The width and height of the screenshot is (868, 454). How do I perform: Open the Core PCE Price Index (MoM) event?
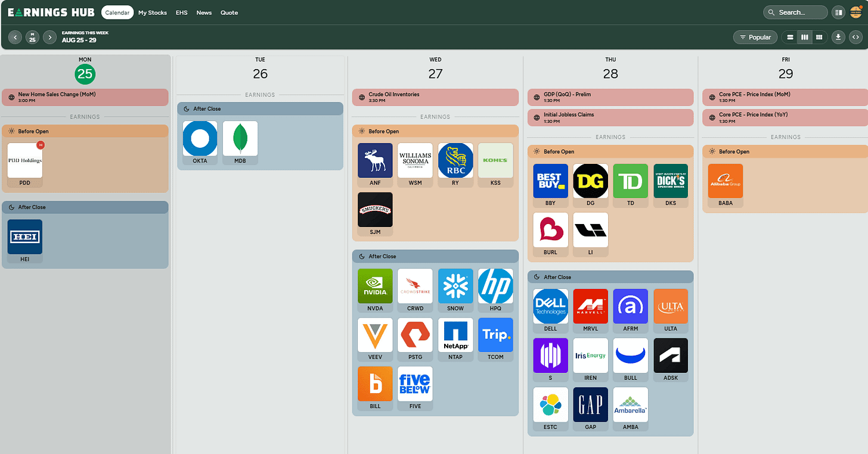(785, 97)
